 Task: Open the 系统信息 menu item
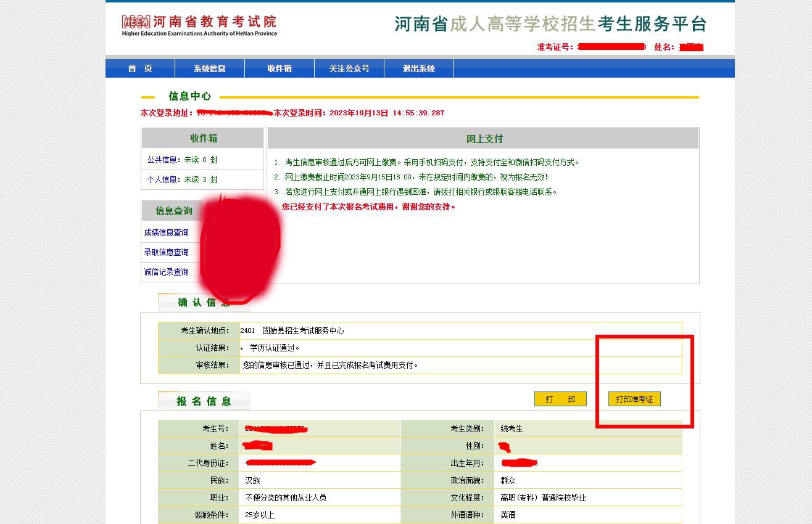pyautogui.click(x=210, y=68)
